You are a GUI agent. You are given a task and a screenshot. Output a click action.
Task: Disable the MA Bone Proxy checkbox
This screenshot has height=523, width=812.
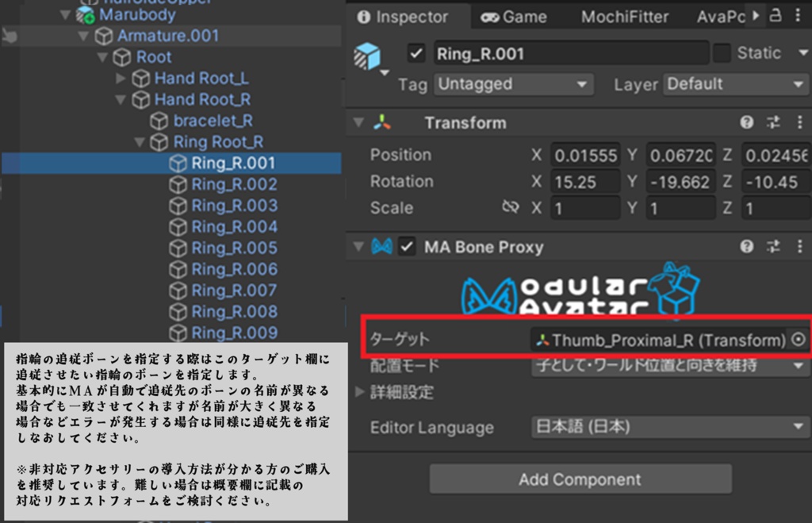pyautogui.click(x=407, y=247)
